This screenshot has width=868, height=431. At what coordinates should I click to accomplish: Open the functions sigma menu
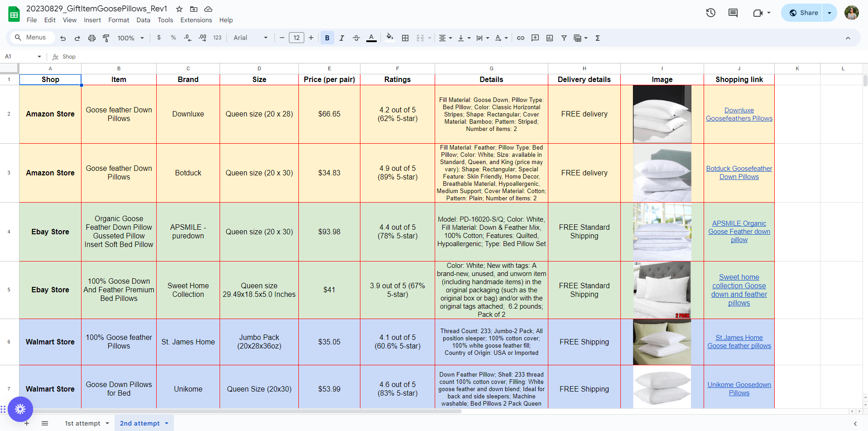pyautogui.click(x=598, y=38)
